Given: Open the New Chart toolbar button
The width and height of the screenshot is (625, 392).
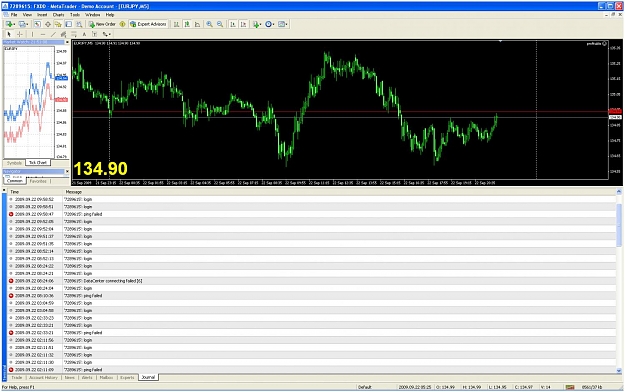Looking at the screenshot, I should [x=10, y=24].
